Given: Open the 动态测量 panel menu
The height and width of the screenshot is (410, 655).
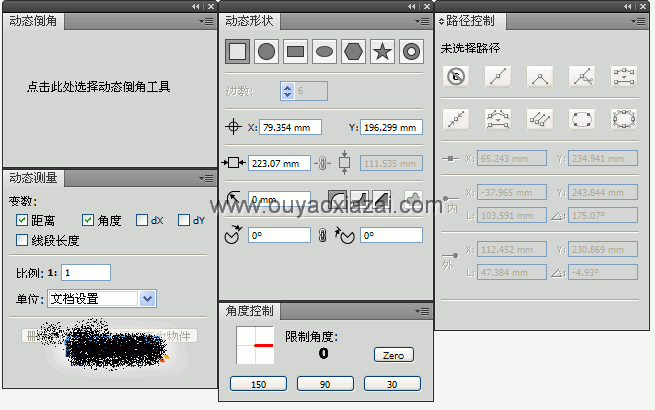Looking at the screenshot, I should tap(207, 179).
